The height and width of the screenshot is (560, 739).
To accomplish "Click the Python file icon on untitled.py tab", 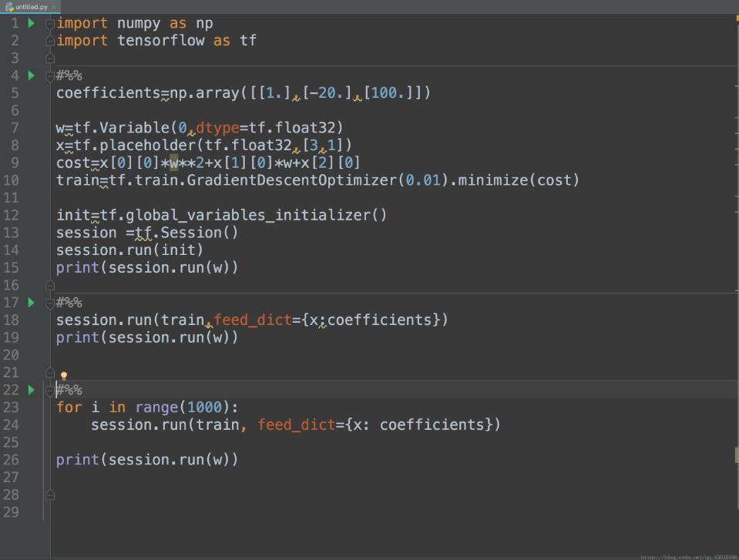I will 9,7.
